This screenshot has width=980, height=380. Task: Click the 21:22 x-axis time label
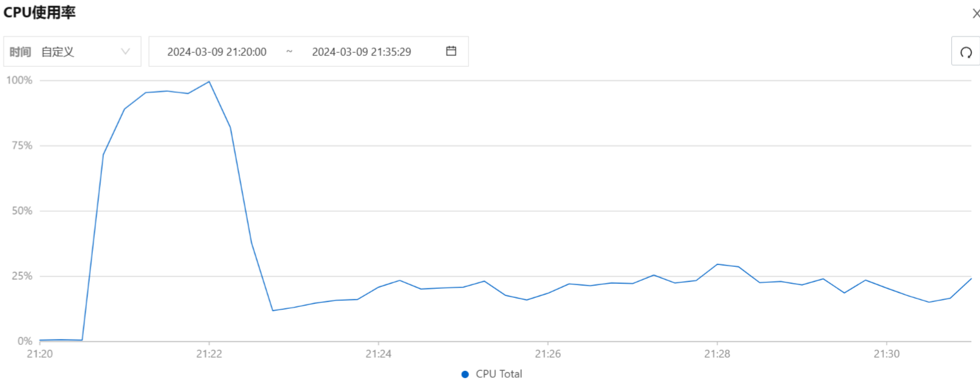209,354
